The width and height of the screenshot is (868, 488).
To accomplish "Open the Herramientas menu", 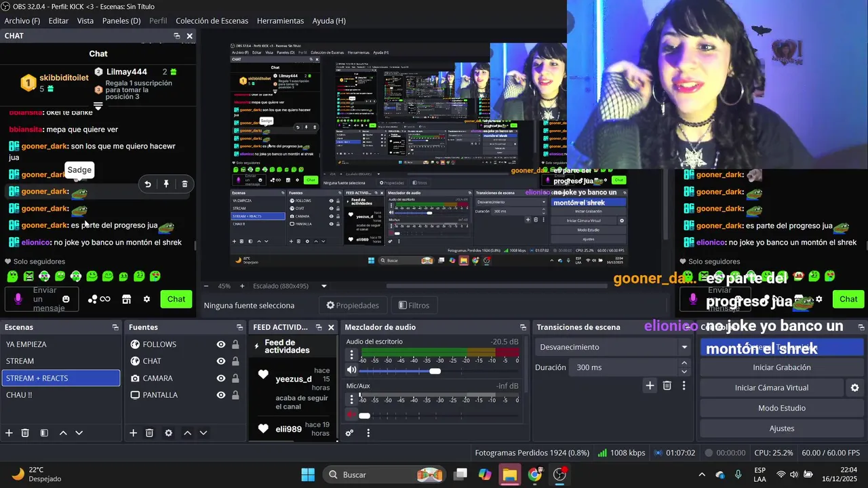I will pyautogui.click(x=280, y=21).
